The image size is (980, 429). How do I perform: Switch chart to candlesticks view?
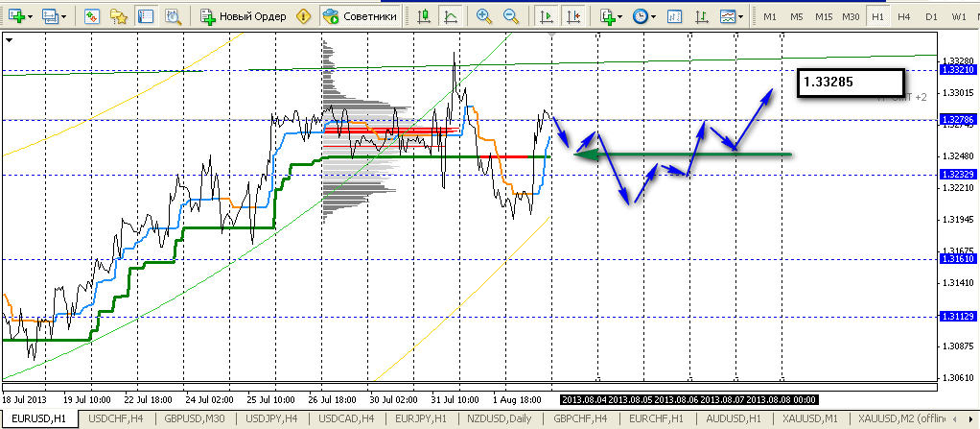(x=424, y=16)
